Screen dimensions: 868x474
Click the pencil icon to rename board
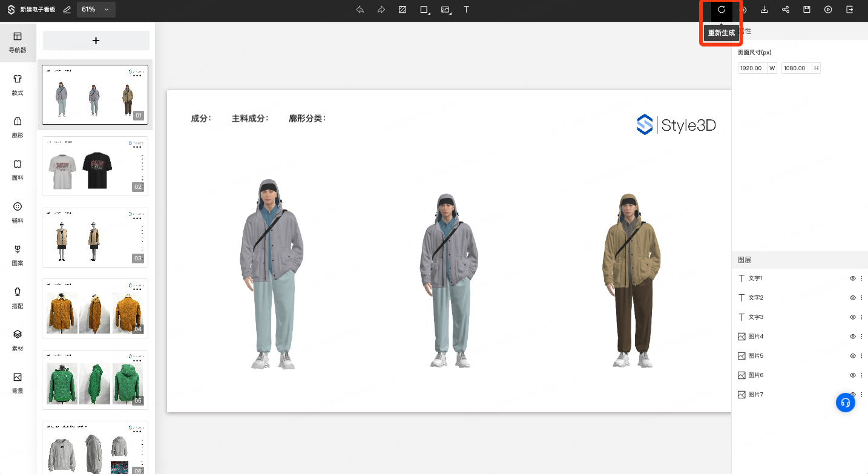coord(67,10)
